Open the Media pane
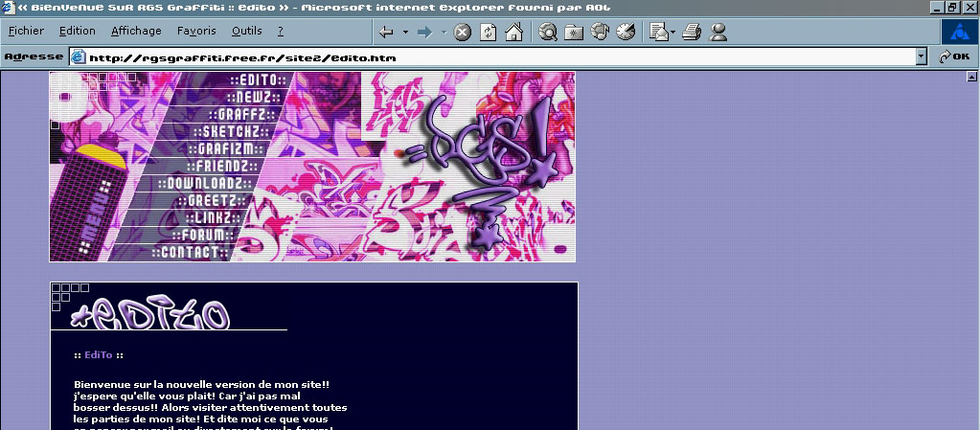The image size is (980, 430). 600,32
